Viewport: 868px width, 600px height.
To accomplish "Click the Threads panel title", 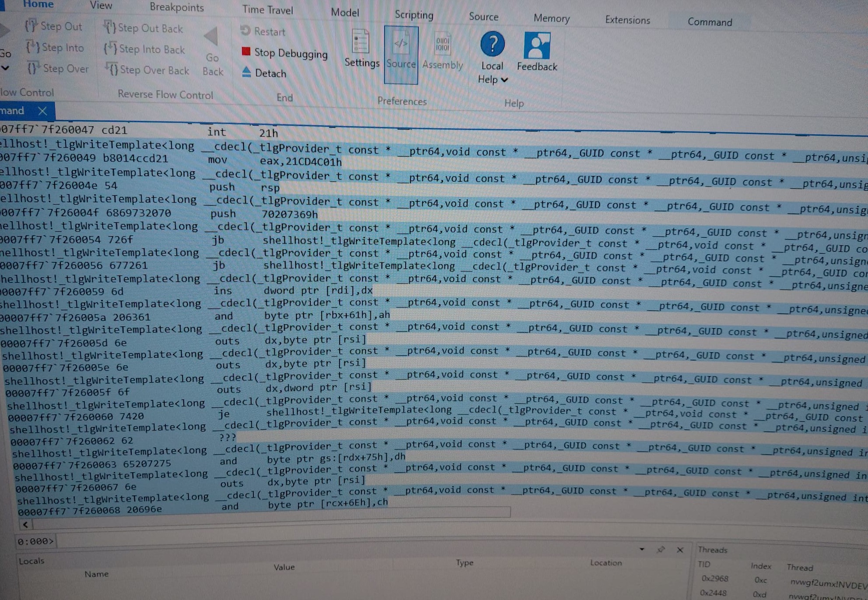I will pos(712,550).
